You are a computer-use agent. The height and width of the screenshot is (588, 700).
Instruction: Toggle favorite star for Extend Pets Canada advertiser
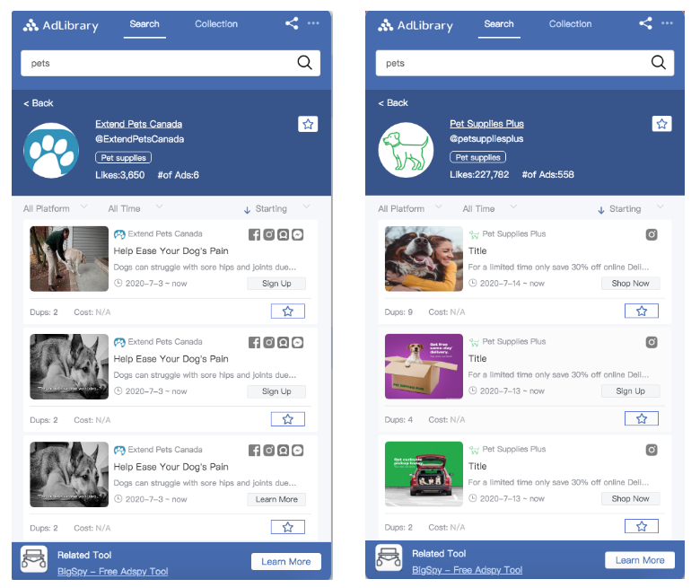(x=308, y=124)
